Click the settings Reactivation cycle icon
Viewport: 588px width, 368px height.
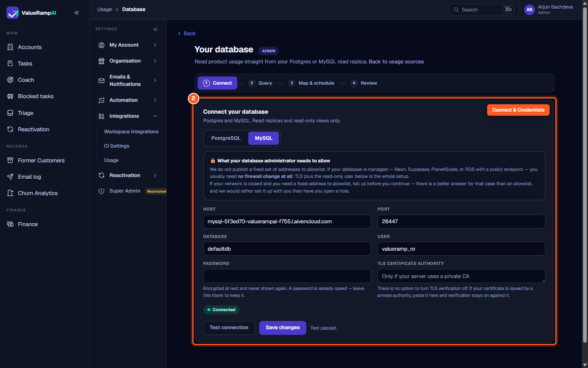tap(101, 175)
